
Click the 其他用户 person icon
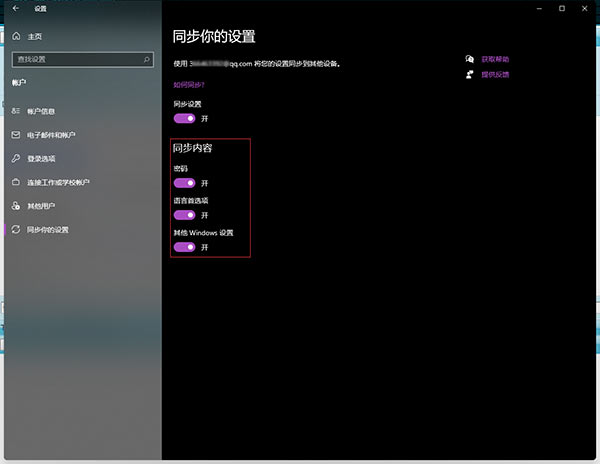[16, 206]
